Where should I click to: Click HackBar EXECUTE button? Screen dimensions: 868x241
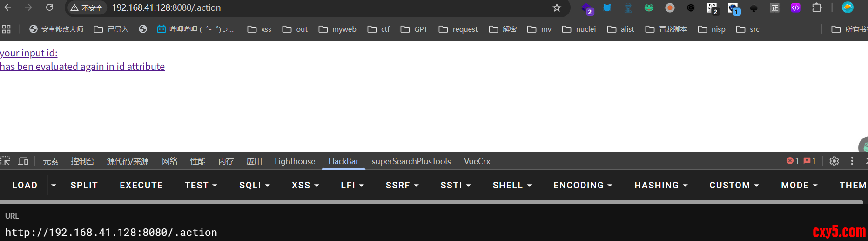click(141, 185)
